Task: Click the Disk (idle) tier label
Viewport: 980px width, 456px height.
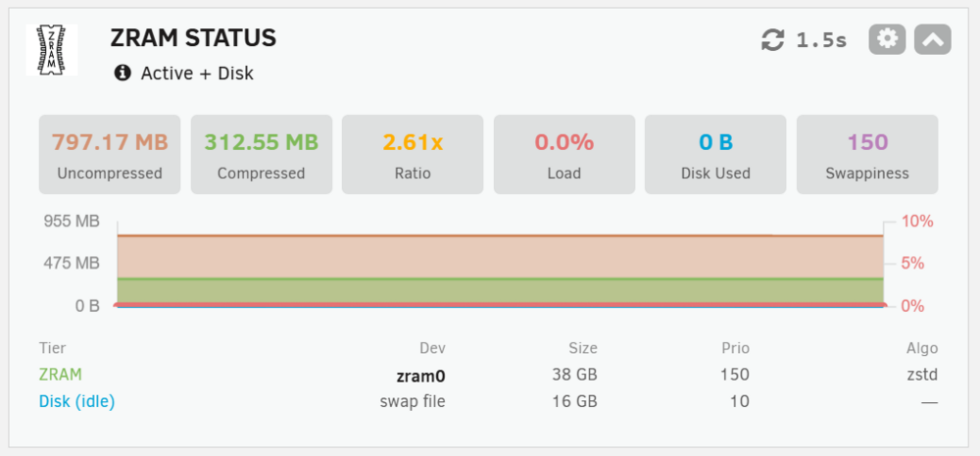Action: click(76, 402)
